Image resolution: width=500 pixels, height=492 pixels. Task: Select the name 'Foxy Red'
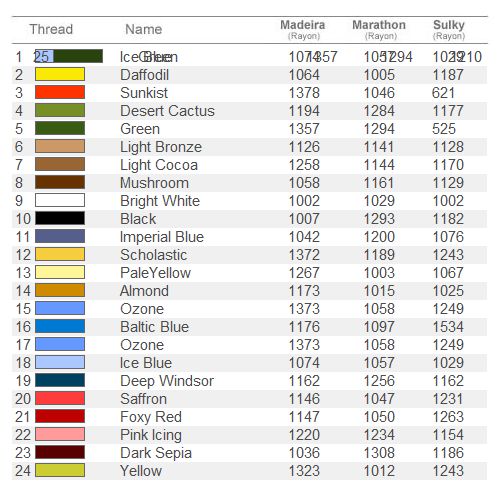coord(151,417)
